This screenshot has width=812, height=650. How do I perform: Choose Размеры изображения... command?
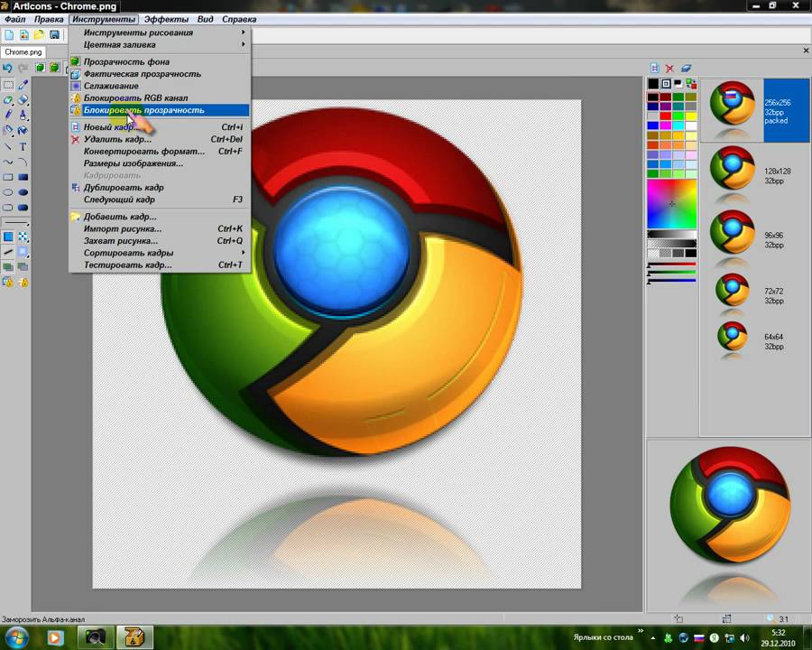tap(159, 162)
